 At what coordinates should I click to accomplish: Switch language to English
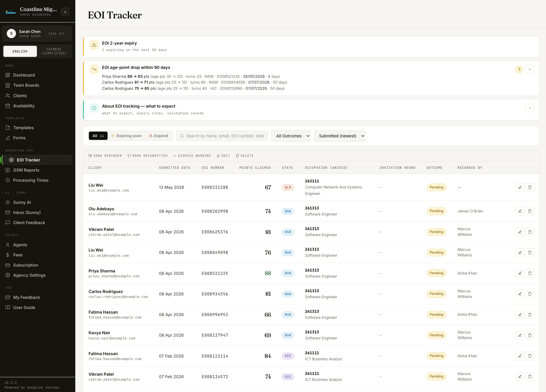tap(20, 51)
